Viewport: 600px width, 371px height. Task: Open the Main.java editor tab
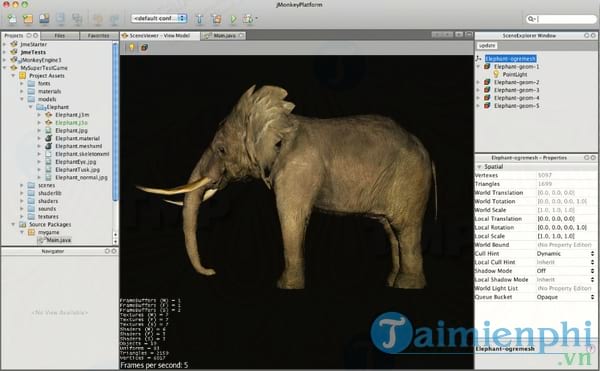[x=224, y=36]
